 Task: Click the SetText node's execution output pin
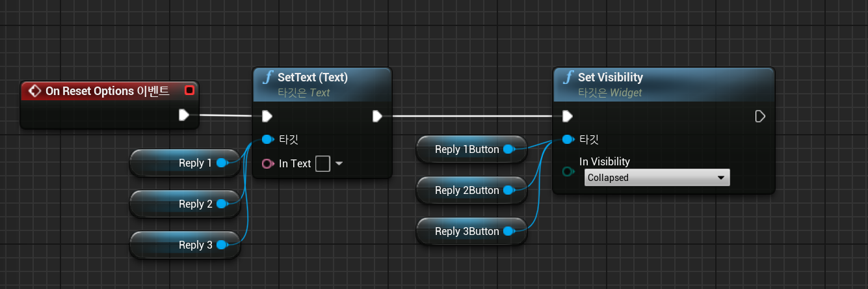(377, 117)
